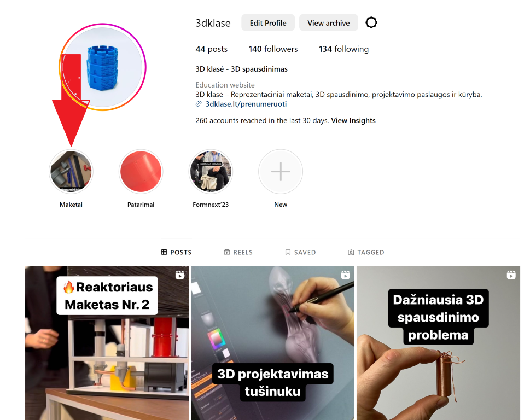Image resolution: width=530 pixels, height=420 pixels.
Task: Select the Posts tab
Action: click(x=177, y=252)
